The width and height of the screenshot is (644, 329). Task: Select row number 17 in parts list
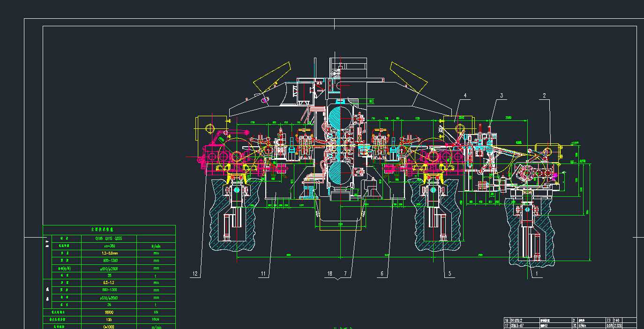click(506, 326)
